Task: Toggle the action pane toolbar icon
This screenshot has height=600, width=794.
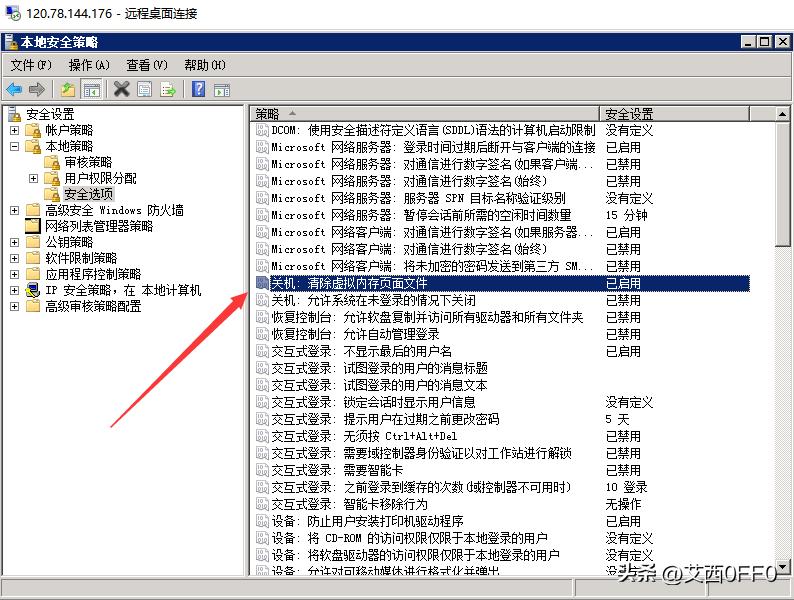Action: 222,90
